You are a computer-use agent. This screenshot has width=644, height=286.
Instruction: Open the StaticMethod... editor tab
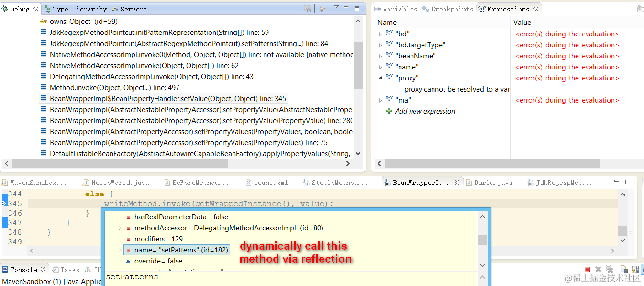pyautogui.click(x=336, y=183)
